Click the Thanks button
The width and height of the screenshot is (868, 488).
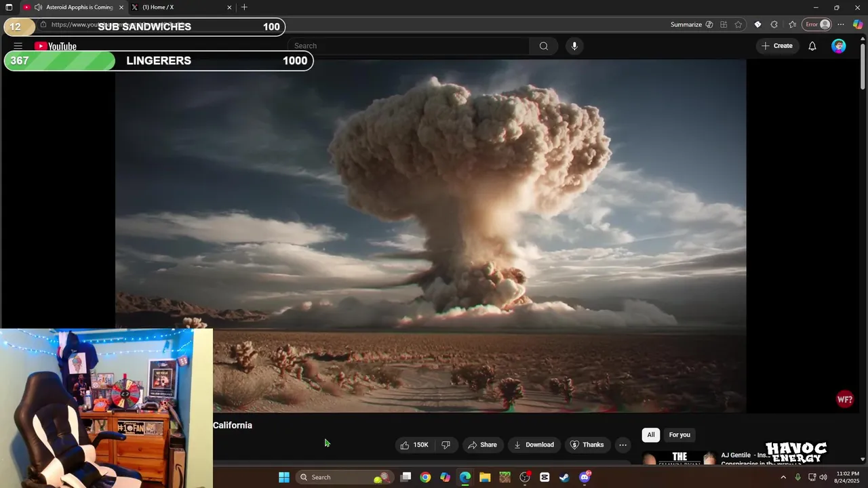(x=587, y=445)
